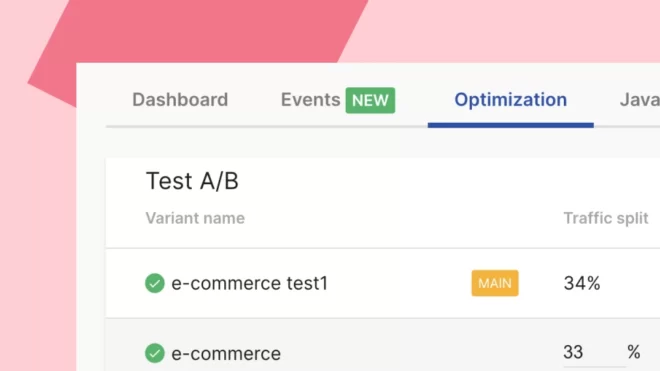Click the green checkmark beside e-commerce test1

154,283
